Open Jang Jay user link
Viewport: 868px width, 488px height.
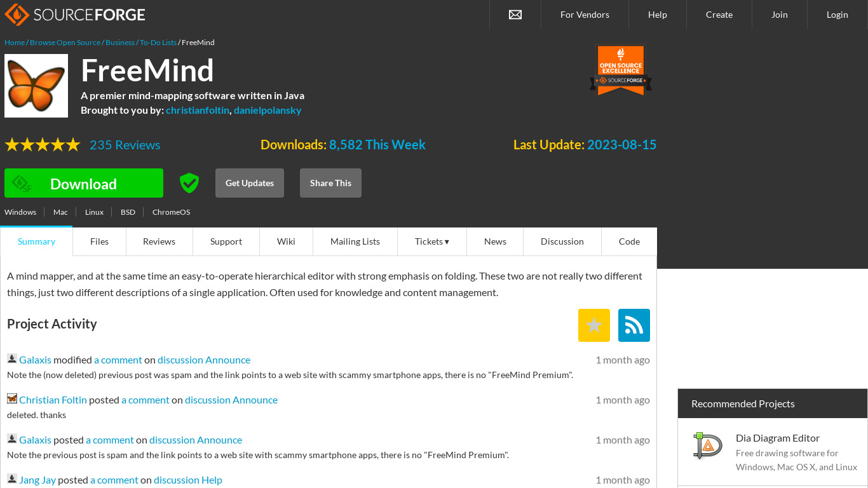coord(37,480)
